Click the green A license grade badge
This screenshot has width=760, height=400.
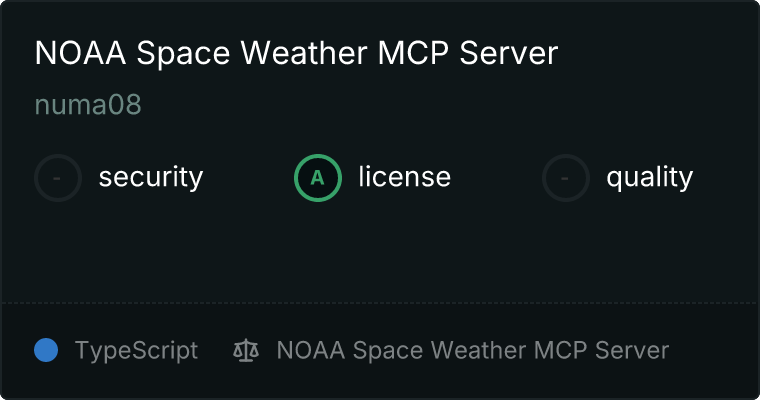coord(318,178)
